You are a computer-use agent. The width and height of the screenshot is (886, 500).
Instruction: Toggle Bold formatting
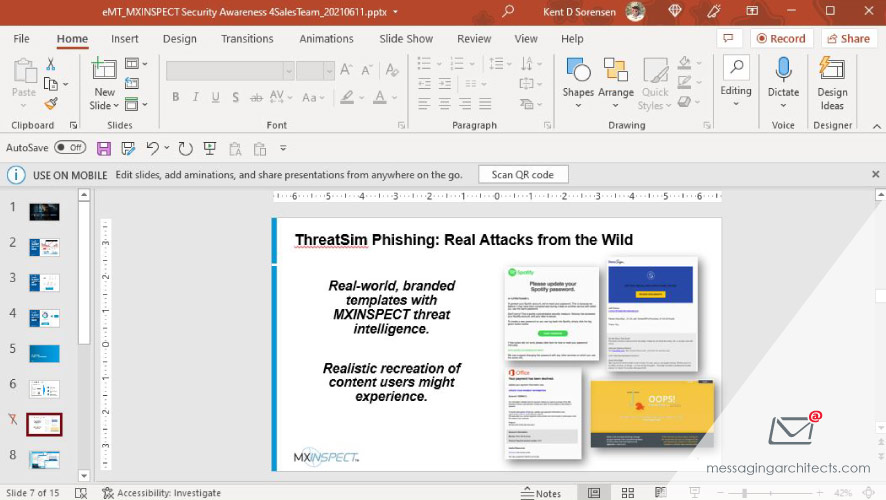(176, 98)
